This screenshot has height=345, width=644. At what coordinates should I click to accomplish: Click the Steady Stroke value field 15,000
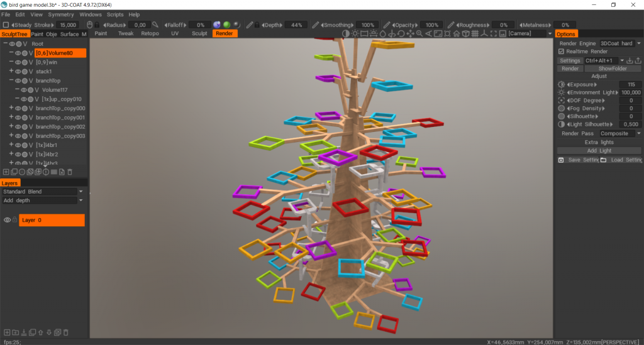(x=68, y=25)
